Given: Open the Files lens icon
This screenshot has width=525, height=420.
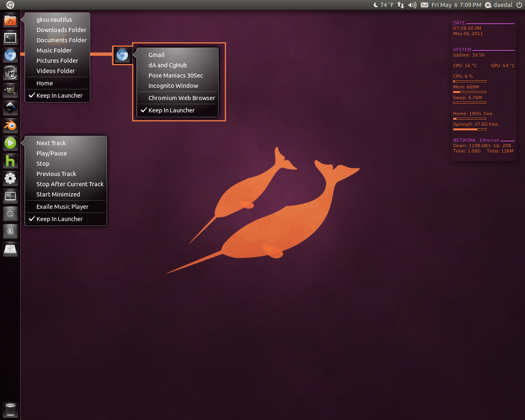Looking at the screenshot, I should (x=10, y=231).
